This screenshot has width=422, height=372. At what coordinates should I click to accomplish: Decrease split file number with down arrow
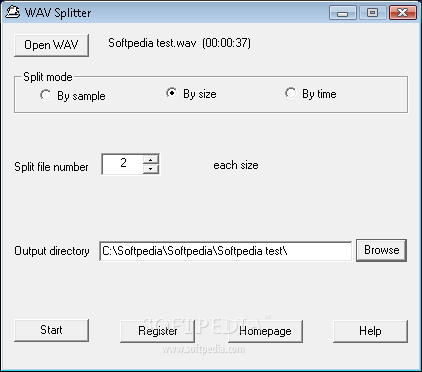[151, 169]
